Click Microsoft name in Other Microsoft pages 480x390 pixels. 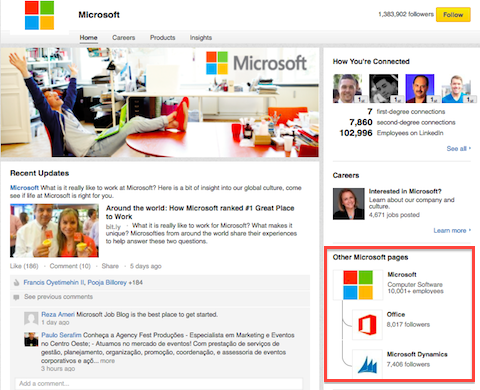pos(402,275)
